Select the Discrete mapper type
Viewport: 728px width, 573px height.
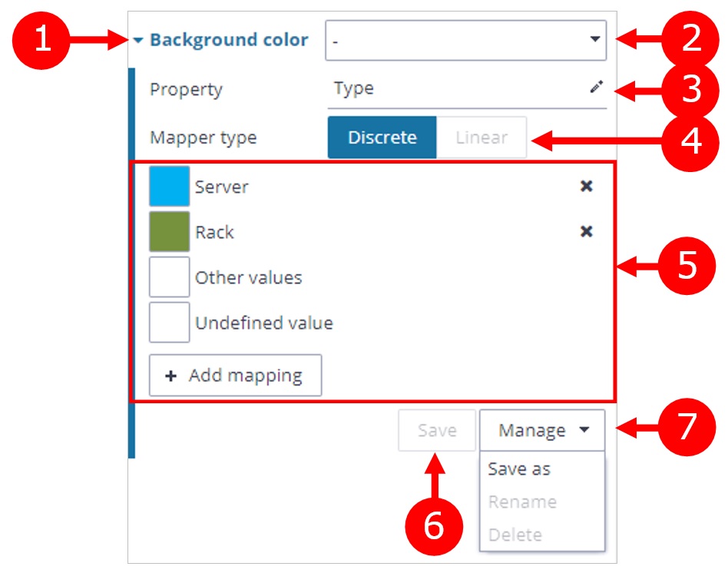click(382, 137)
